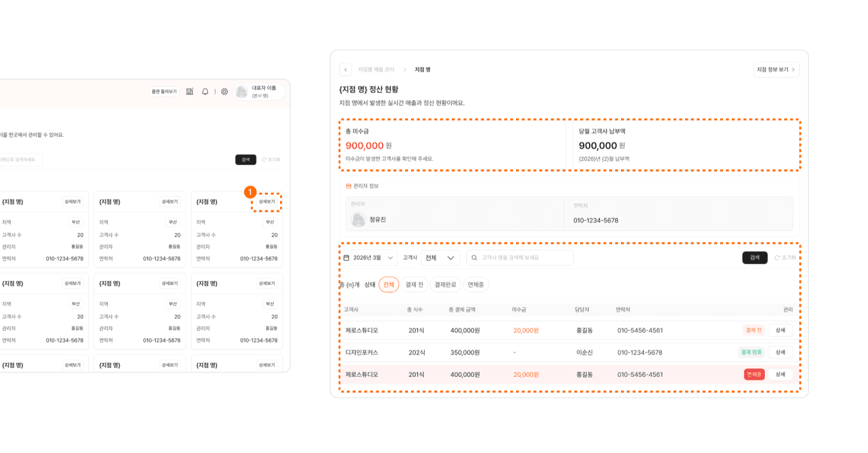Select the 연체중 status filter chip

(x=476, y=284)
